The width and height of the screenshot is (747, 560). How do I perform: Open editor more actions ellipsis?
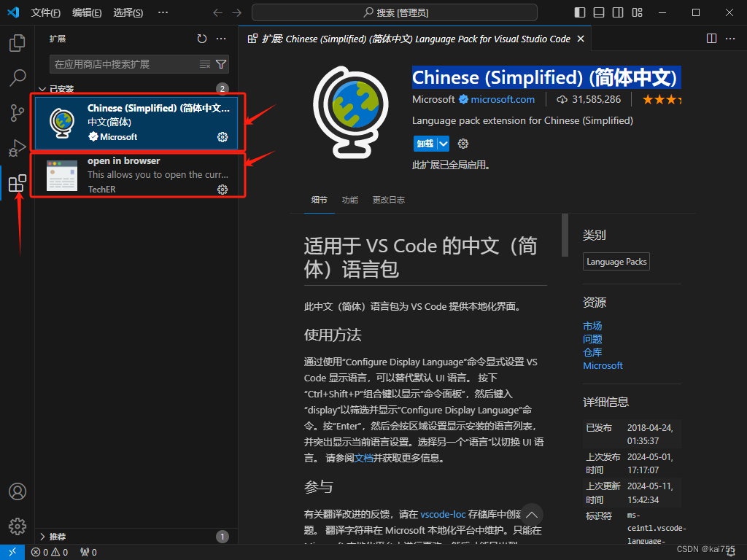[x=730, y=39]
